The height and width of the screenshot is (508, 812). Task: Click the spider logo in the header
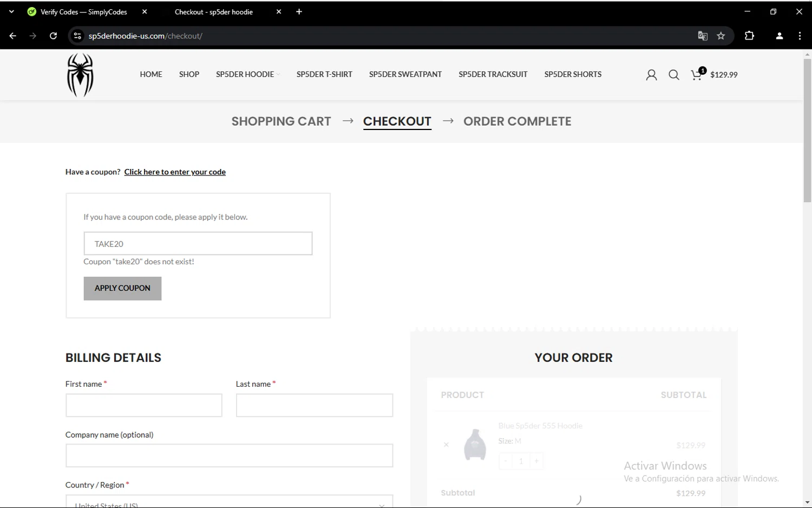click(80, 75)
